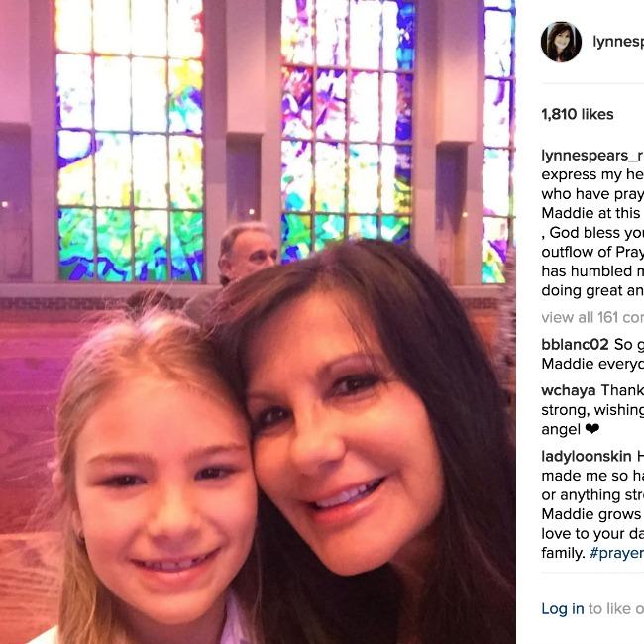Open the lynnesp… username link beside avatar

click(618, 42)
